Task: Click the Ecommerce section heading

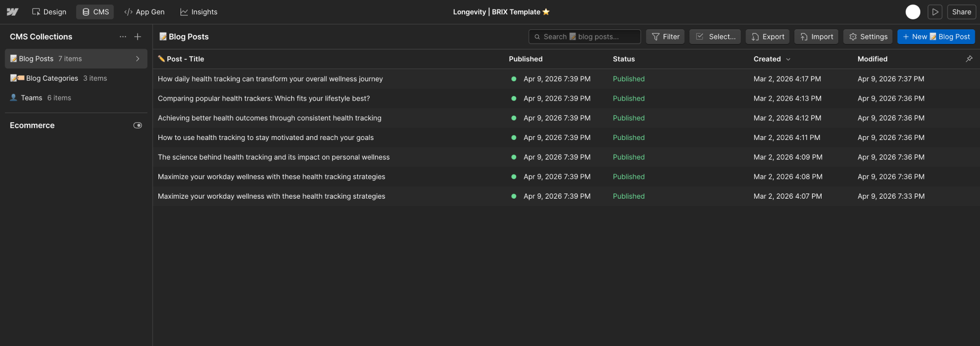Action: tap(32, 125)
